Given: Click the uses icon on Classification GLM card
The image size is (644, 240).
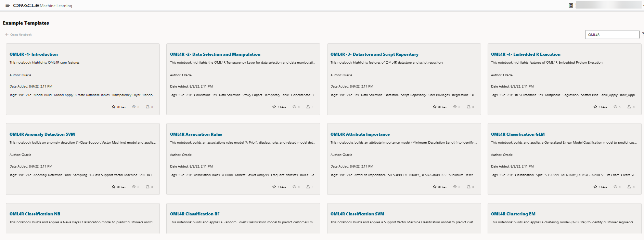Looking at the screenshot, I should [x=629, y=187].
